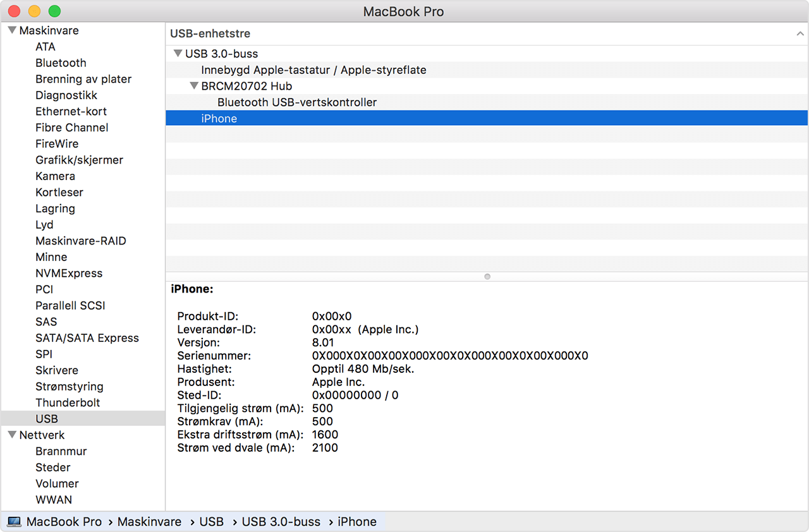Open Ethernet-kort category
This screenshot has height=532, width=809.
coord(71,111)
